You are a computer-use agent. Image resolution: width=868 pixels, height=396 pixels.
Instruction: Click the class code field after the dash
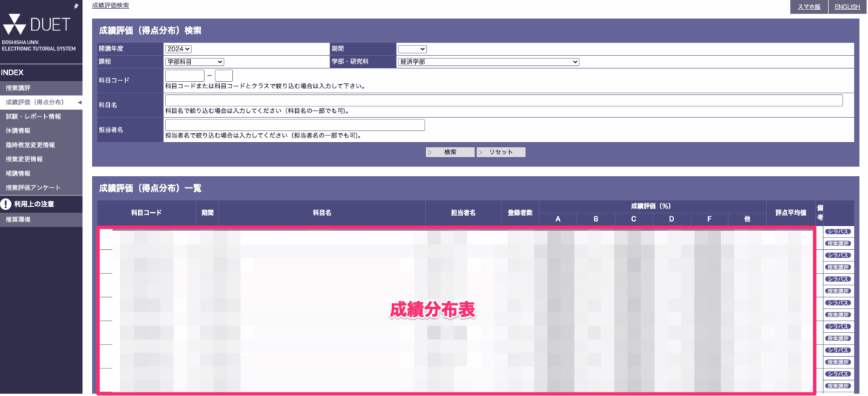point(224,75)
